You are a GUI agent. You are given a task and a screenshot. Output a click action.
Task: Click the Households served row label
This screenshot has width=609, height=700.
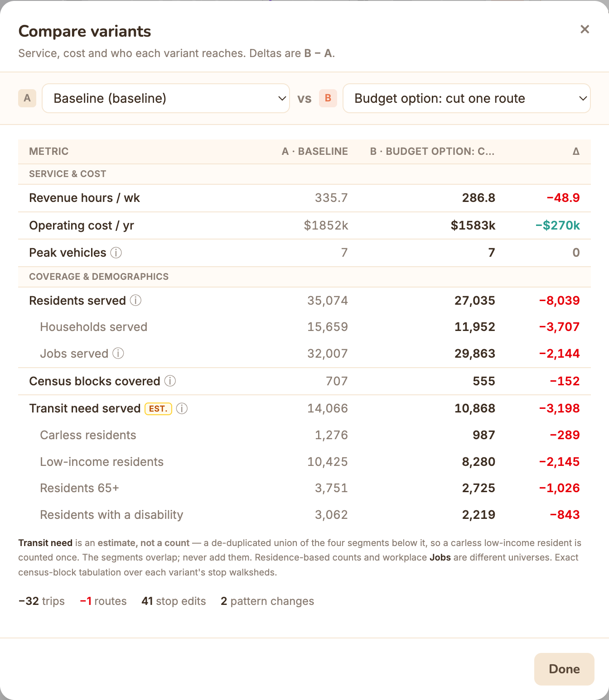94,327
